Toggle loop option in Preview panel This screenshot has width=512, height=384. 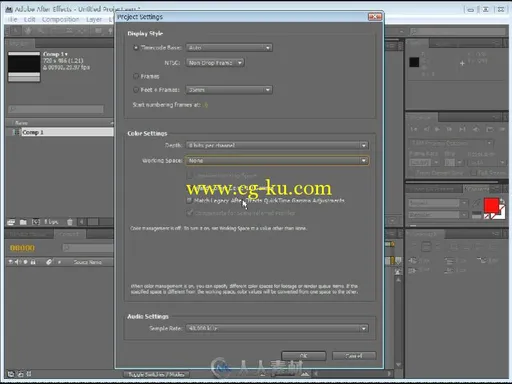[x=490, y=129]
